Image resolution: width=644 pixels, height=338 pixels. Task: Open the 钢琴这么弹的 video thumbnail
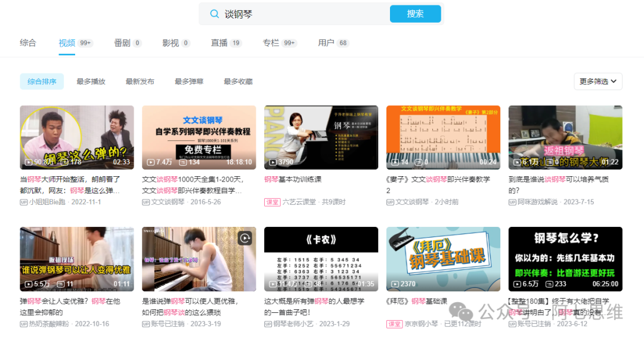(x=77, y=137)
